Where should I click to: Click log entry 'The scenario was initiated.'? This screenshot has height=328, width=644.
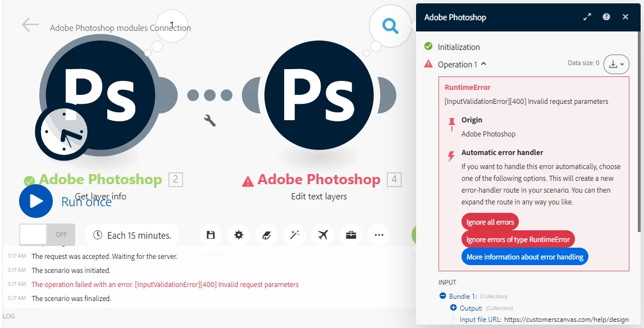pyautogui.click(x=71, y=271)
